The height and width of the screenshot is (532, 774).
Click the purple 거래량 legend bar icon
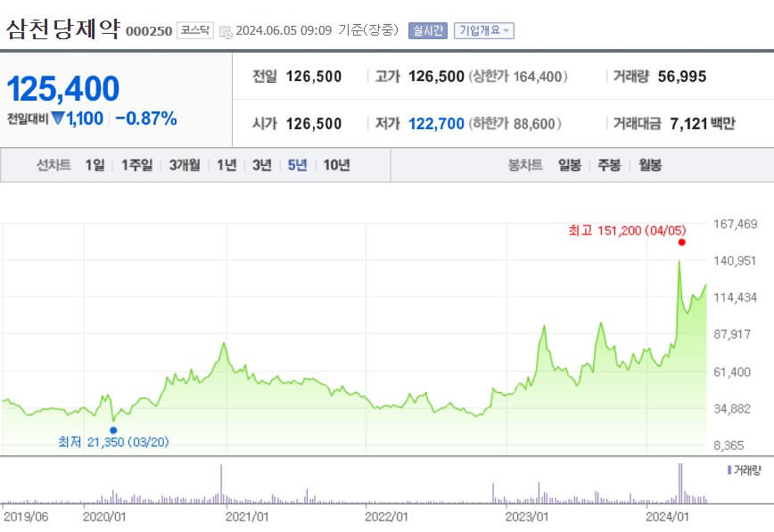[x=729, y=470]
